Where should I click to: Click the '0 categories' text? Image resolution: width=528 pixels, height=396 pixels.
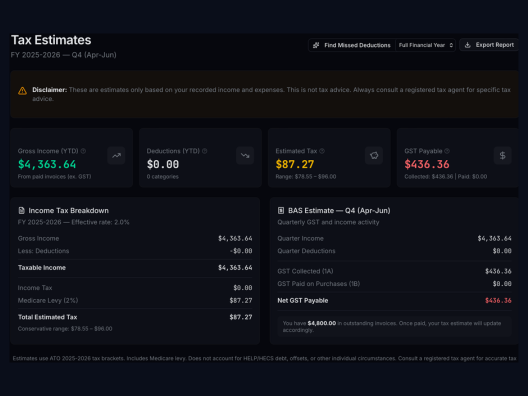click(163, 177)
